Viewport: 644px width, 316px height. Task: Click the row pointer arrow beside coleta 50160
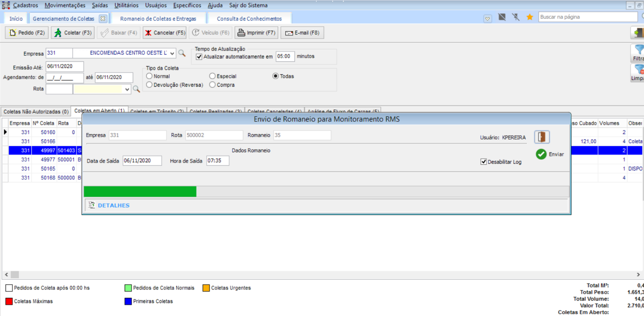5,132
